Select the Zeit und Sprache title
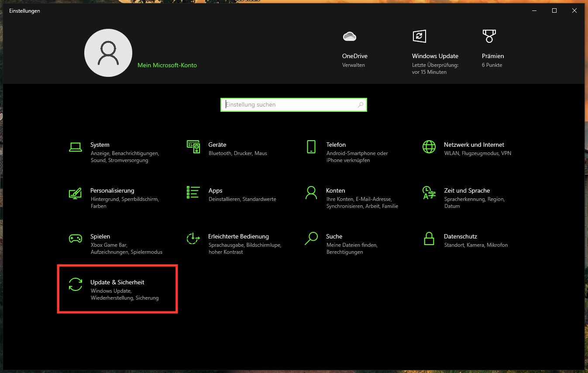The image size is (588, 373). click(467, 190)
